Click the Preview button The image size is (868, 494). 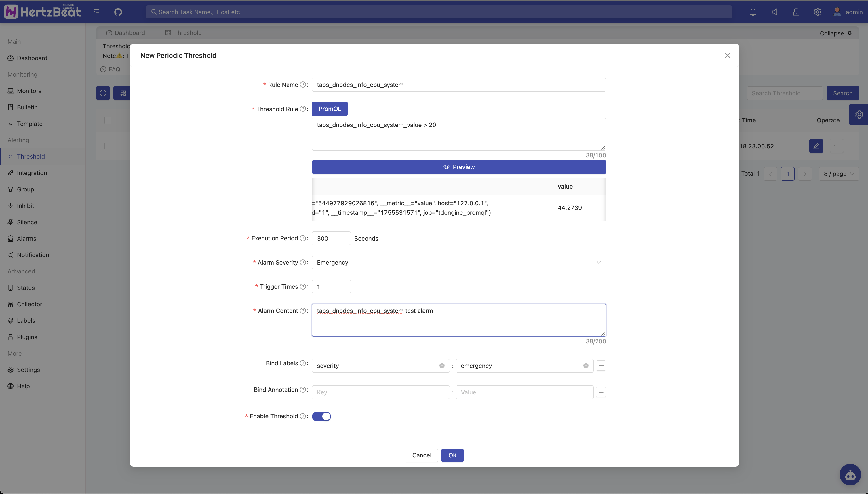(x=458, y=167)
